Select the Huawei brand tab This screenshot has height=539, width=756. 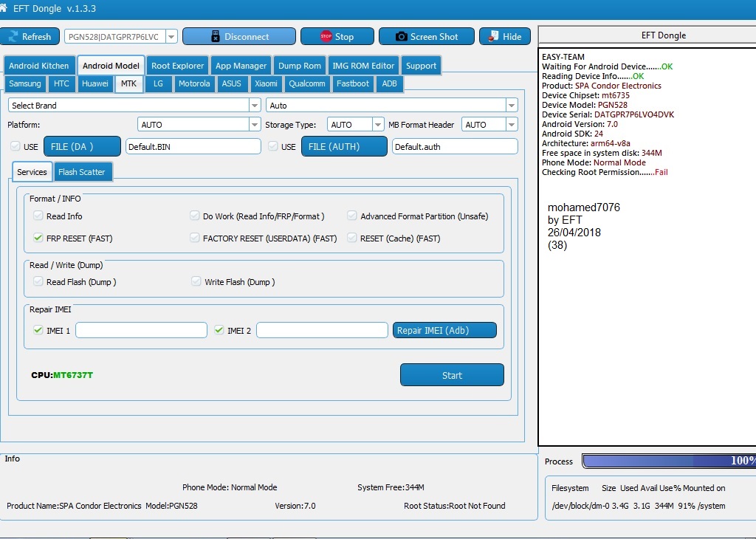pos(95,83)
